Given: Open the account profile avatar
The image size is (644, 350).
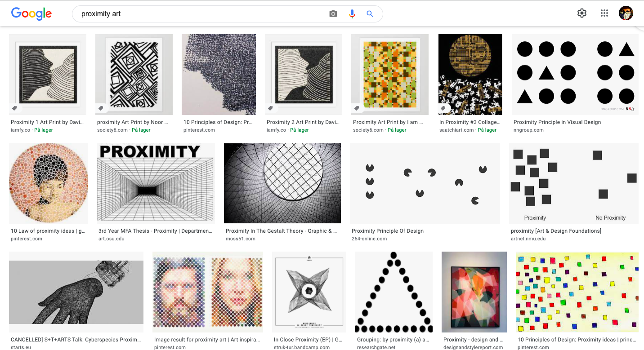Looking at the screenshot, I should 626,13.
